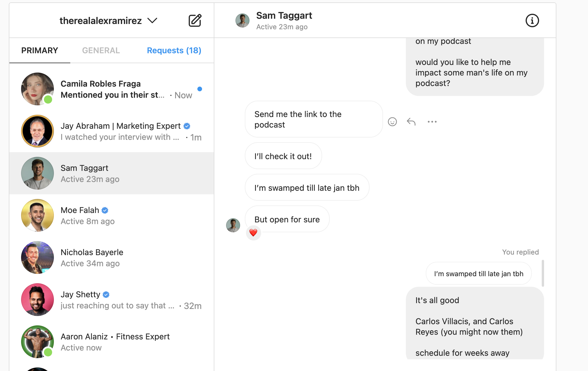Open the Requests (18) link

[x=174, y=50]
